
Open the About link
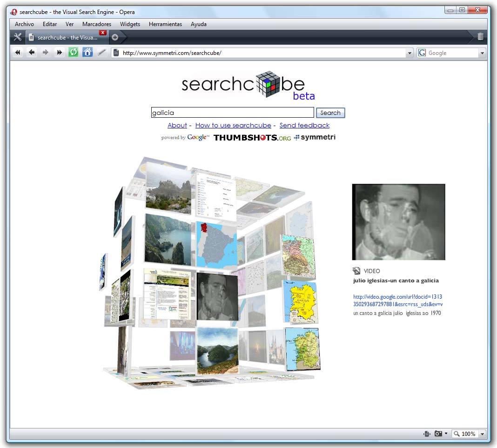pos(177,125)
